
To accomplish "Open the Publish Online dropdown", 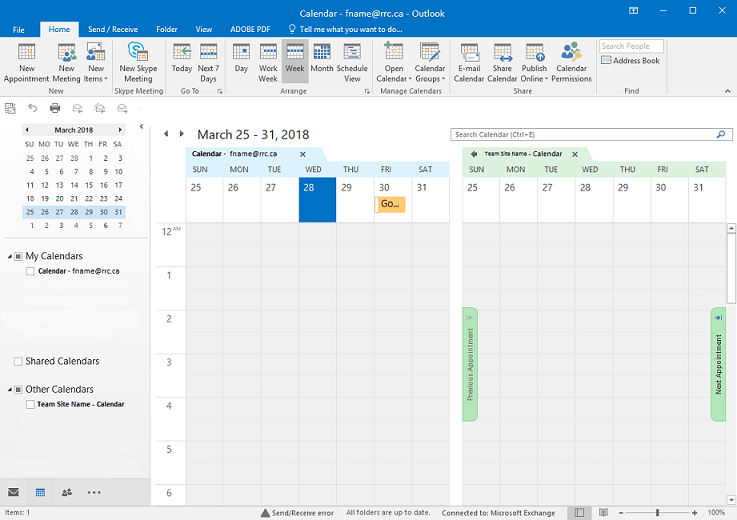I will pyautogui.click(x=534, y=63).
